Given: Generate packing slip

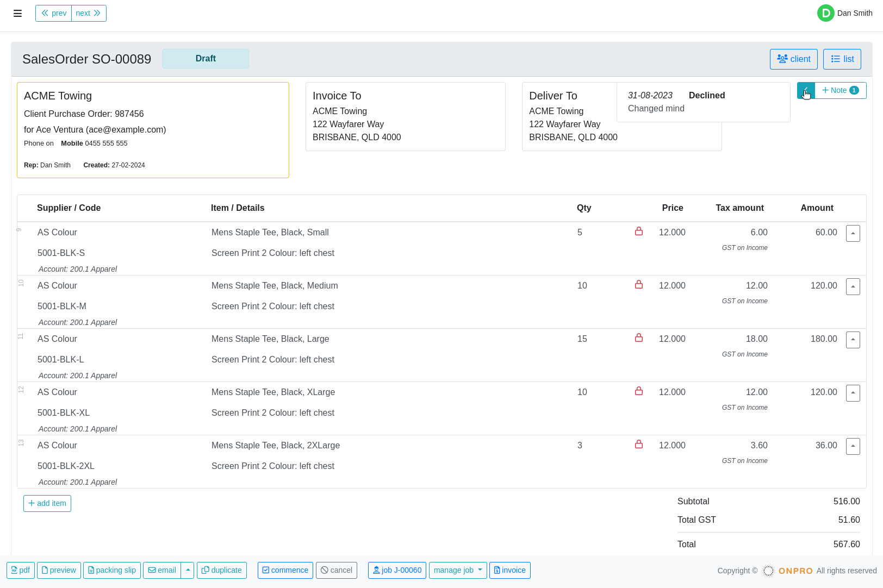Looking at the screenshot, I should (x=112, y=570).
